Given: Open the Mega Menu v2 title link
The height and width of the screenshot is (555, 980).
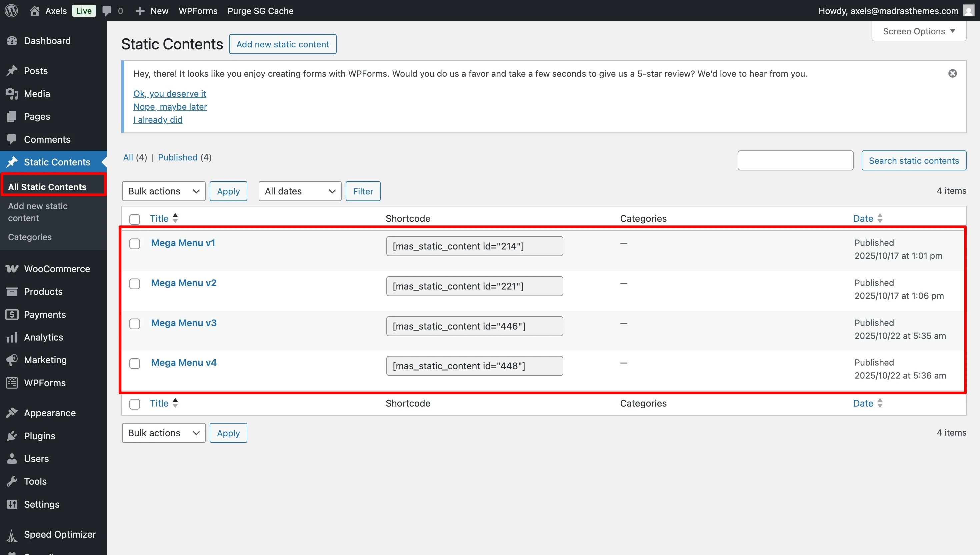Looking at the screenshot, I should 184,283.
